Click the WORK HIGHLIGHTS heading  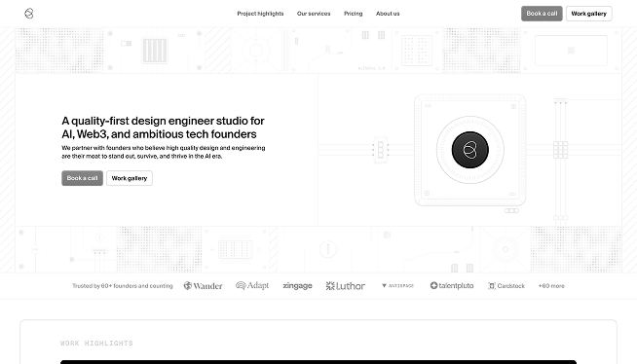96,344
